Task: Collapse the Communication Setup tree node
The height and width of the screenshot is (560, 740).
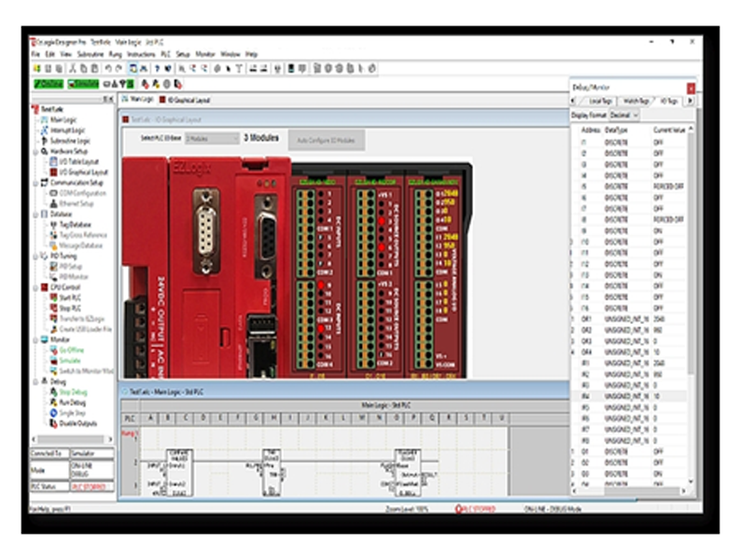Action: click(x=35, y=183)
